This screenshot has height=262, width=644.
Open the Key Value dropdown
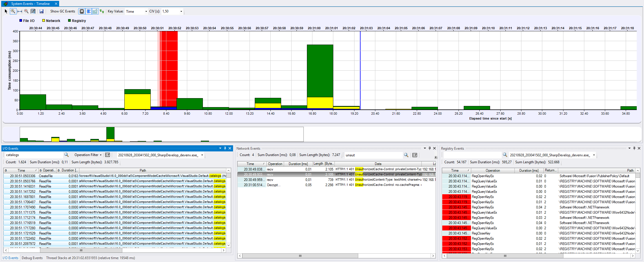[145, 11]
